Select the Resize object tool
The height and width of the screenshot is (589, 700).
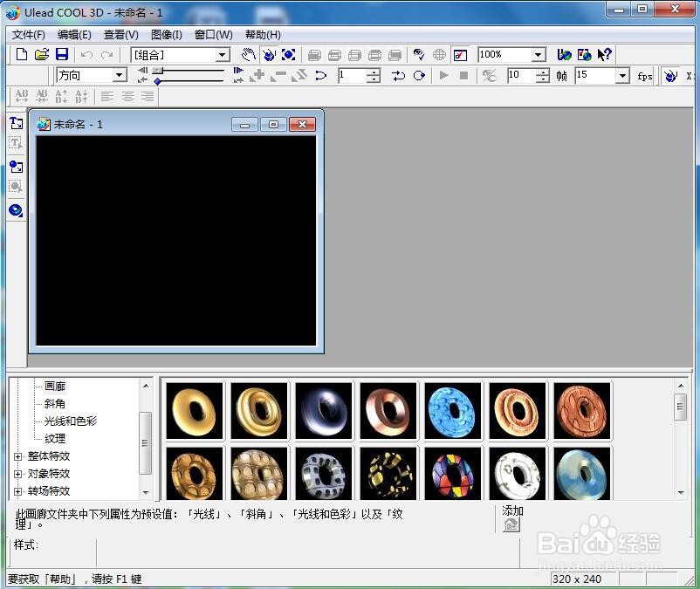288,55
